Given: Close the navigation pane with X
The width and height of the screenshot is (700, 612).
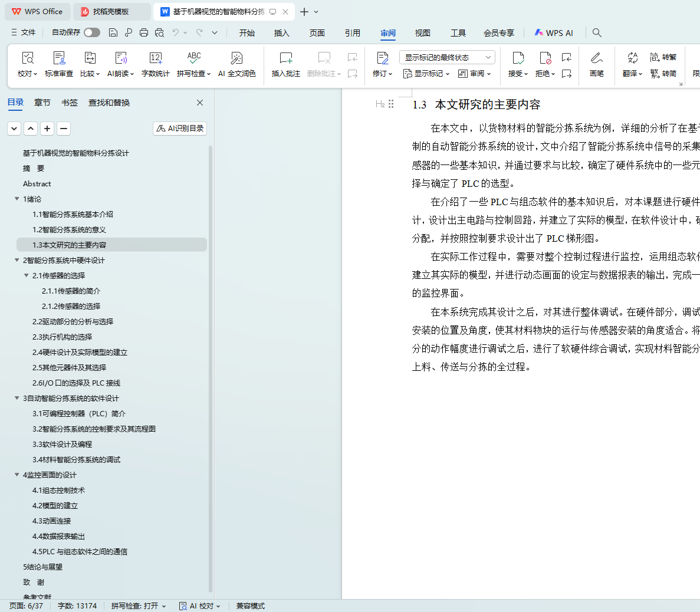Looking at the screenshot, I should [x=200, y=103].
